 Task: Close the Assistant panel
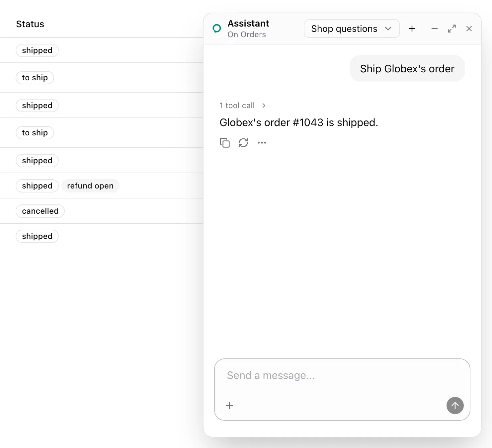[469, 29]
